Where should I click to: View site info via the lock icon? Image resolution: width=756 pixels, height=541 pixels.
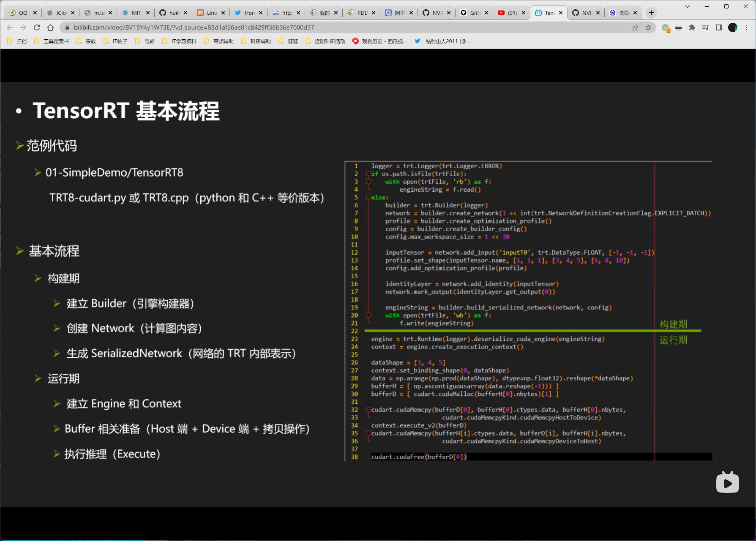(x=66, y=27)
